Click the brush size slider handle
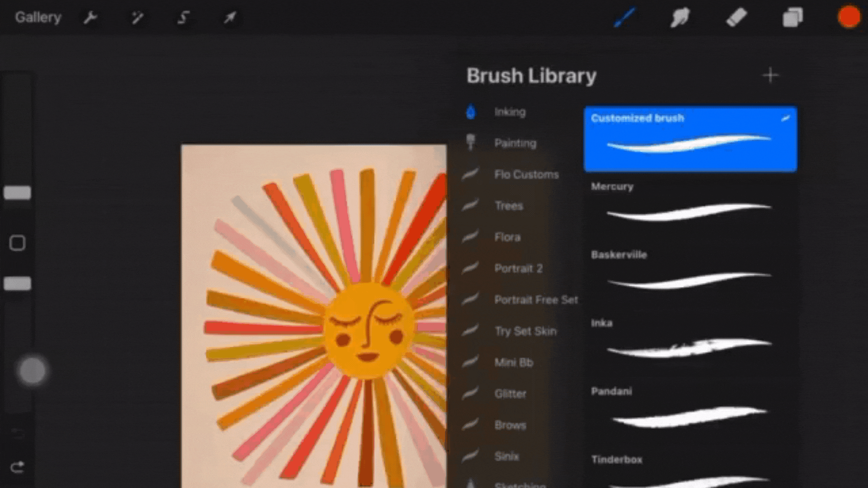Screen dimensions: 868x488 pos(17,193)
